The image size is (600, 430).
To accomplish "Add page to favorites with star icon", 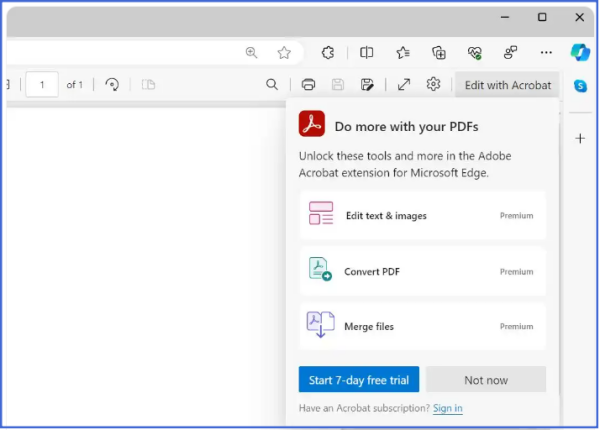I will click(x=284, y=53).
